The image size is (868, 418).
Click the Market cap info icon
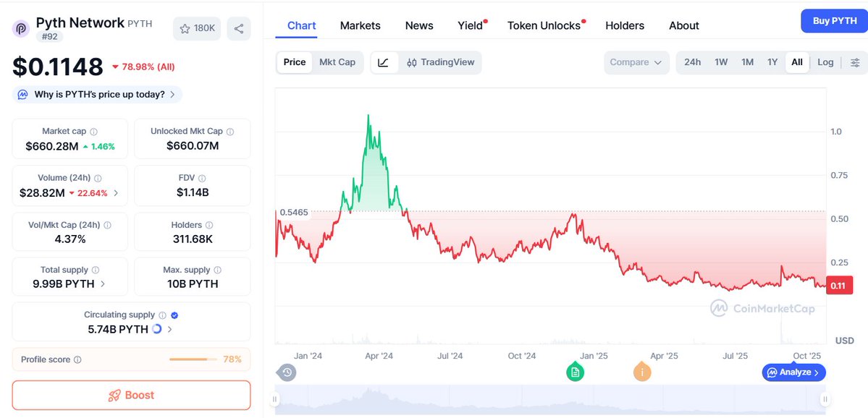point(93,132)
